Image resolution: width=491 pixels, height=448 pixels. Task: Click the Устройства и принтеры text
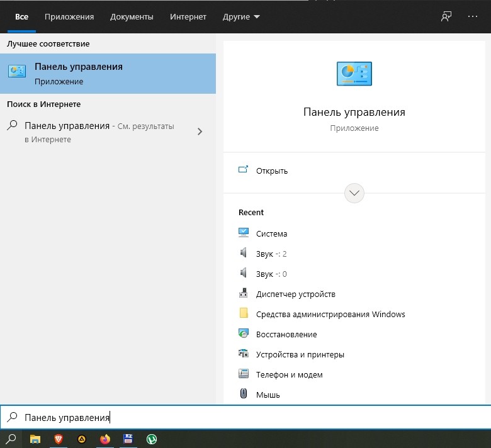pyautogui.click(x=300, y=355)
